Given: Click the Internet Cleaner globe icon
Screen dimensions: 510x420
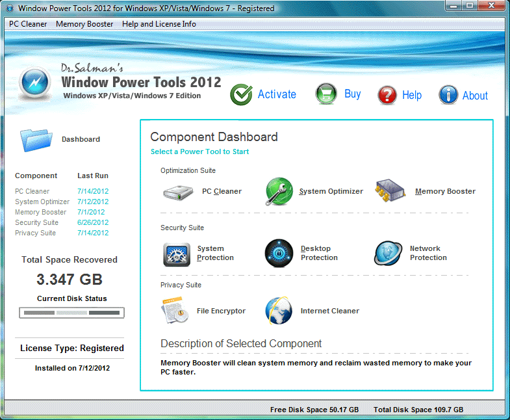Looking at the screenshot, I should (x=279, y=310).
